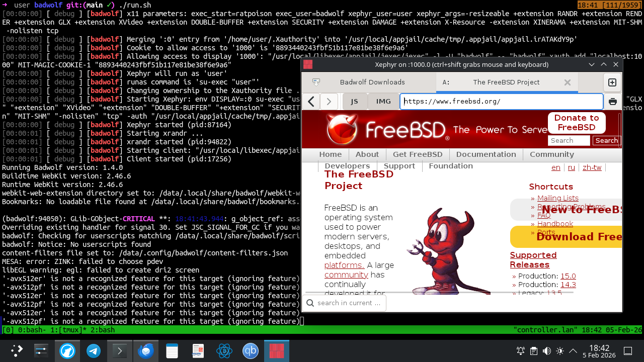Open the notes app taskbar icon
This screenshot has width=644, height=362.
pos(172,350)
